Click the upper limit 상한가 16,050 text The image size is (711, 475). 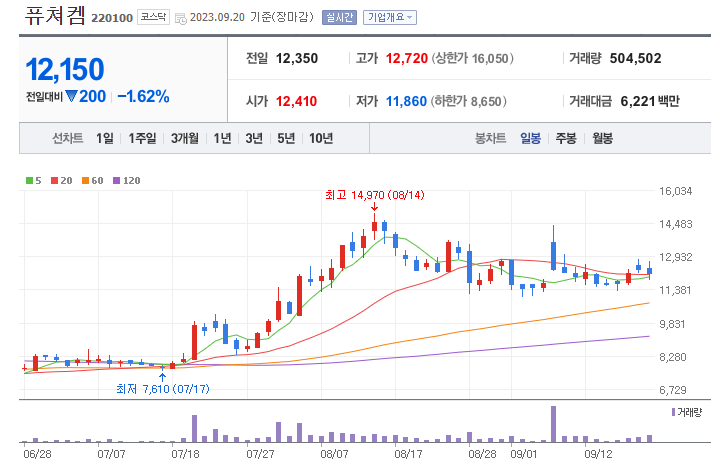click(472, 58)
